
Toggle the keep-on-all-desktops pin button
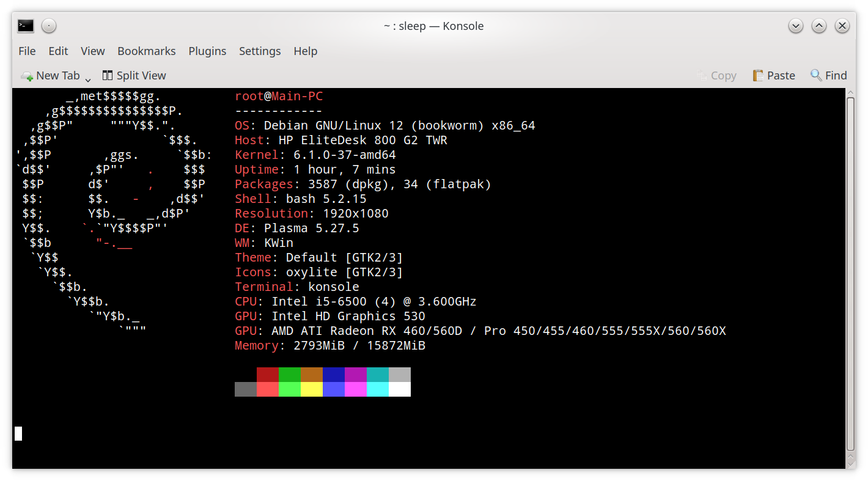pos(49,26)
